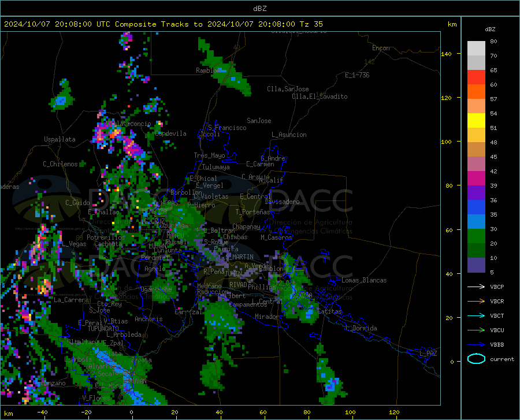This screenshot has height=420, width=520.
Task: Pick the magenta 39 dBZ color swatch
Action: pyautogui.click(x=476, y=179)
